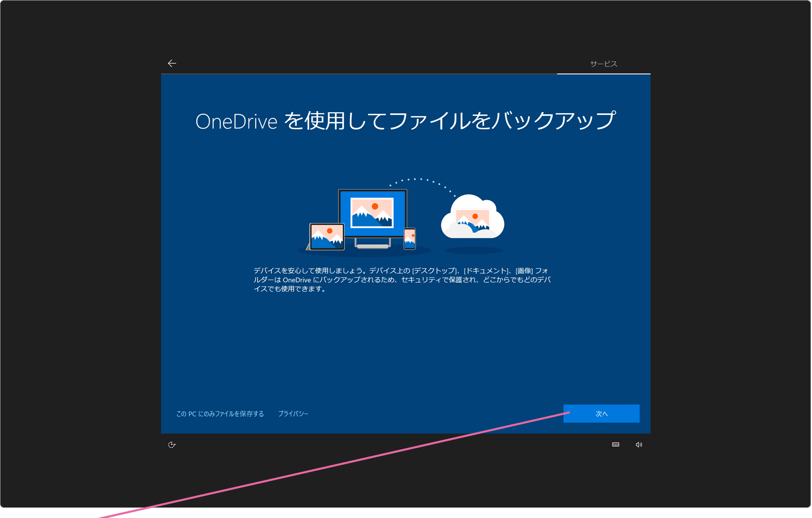Open the Ease of Access icon

pos(172,445)
